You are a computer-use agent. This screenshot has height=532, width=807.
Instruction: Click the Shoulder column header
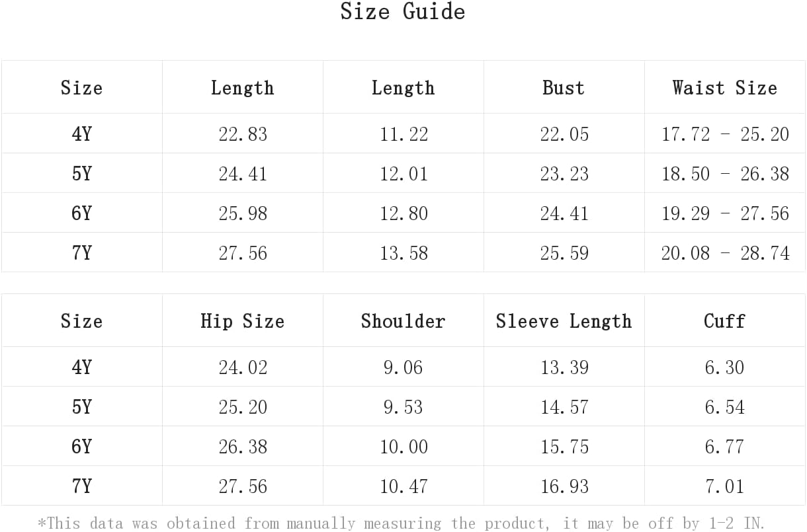coord(403,321)
